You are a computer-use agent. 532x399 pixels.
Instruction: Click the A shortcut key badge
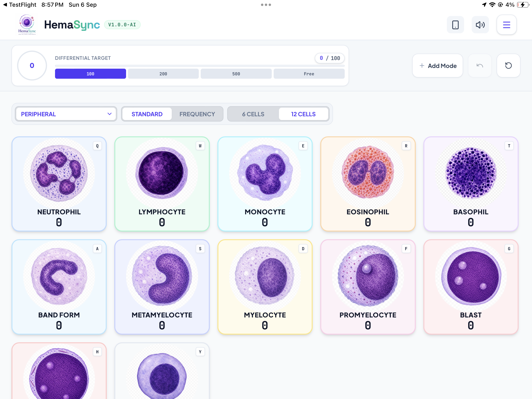[97, 249]
